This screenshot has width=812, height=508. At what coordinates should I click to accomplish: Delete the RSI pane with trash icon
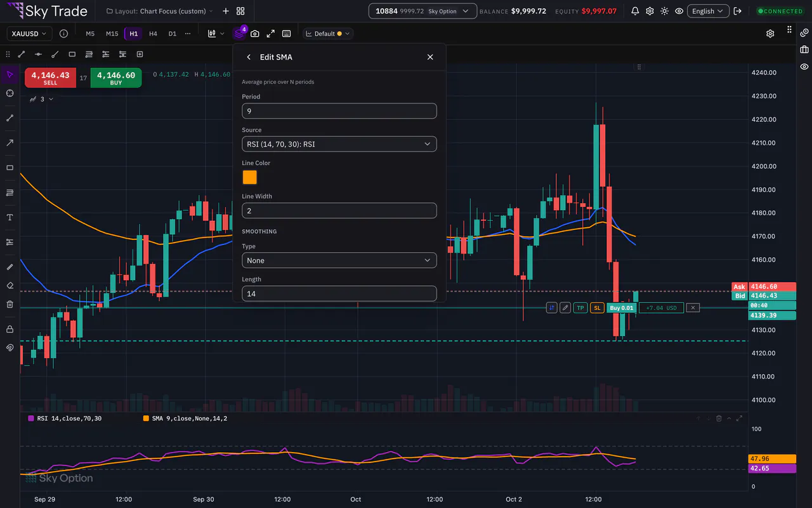coord(719,418)
